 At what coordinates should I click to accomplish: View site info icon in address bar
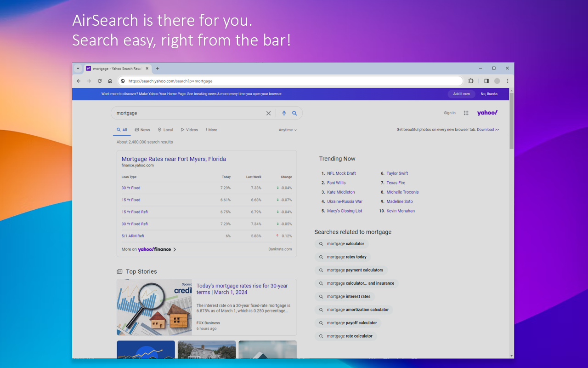[x=123, y=81]
